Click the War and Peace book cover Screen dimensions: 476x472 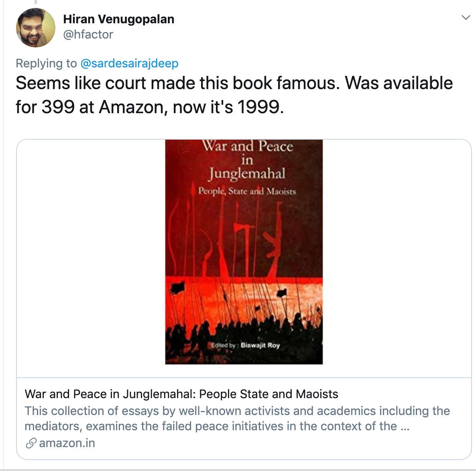click(x=244, y=252)
